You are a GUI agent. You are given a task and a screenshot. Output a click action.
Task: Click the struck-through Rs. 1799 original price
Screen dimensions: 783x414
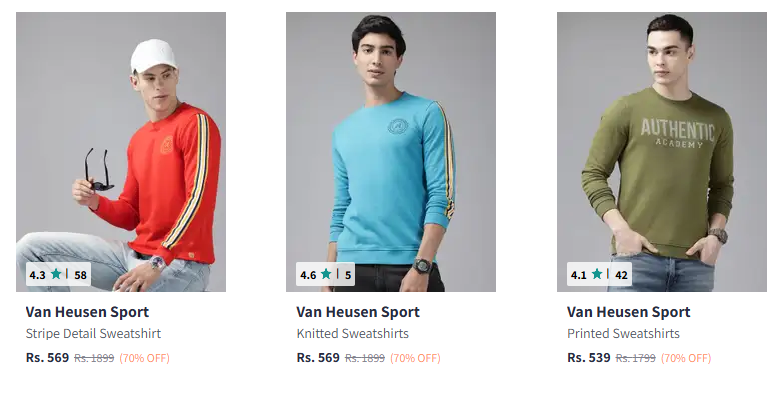pyautogui.click(x=635, y=358)
